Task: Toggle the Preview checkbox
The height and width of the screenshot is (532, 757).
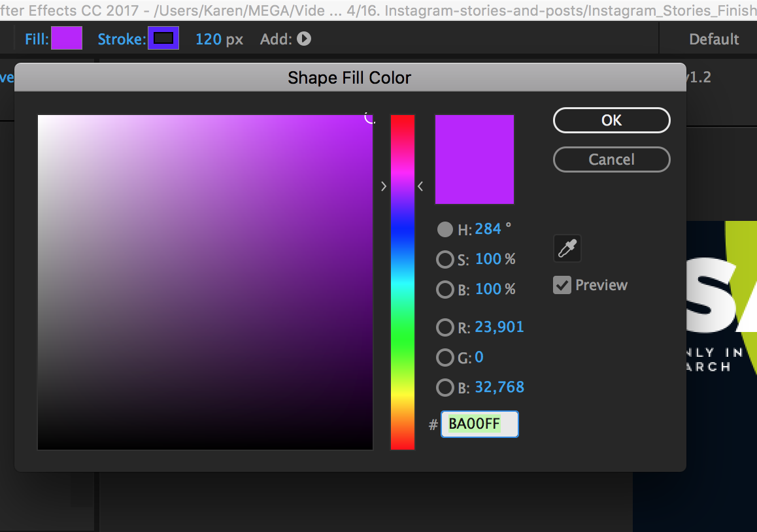Action: (562, 285)
